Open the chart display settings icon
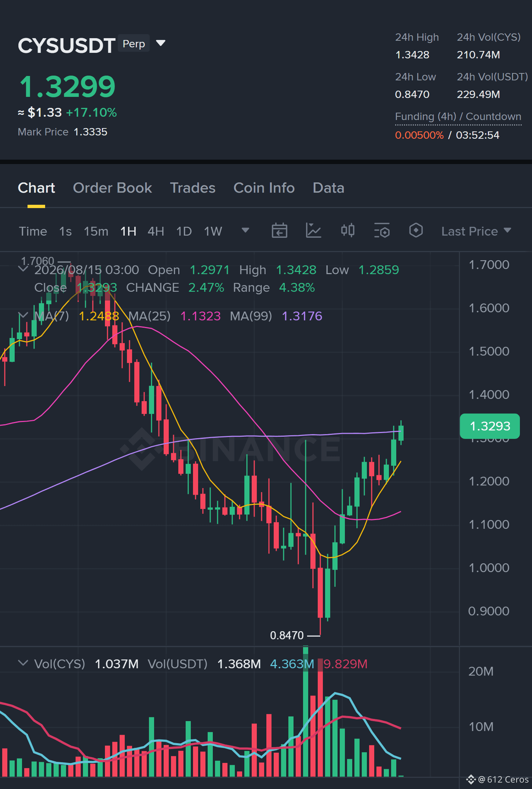Viewport: 532px width, 789px height. click(x=382, y=231)
